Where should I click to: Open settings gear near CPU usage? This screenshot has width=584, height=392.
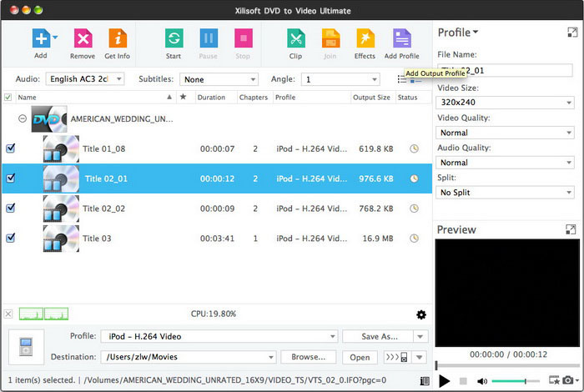pos(421,314)
